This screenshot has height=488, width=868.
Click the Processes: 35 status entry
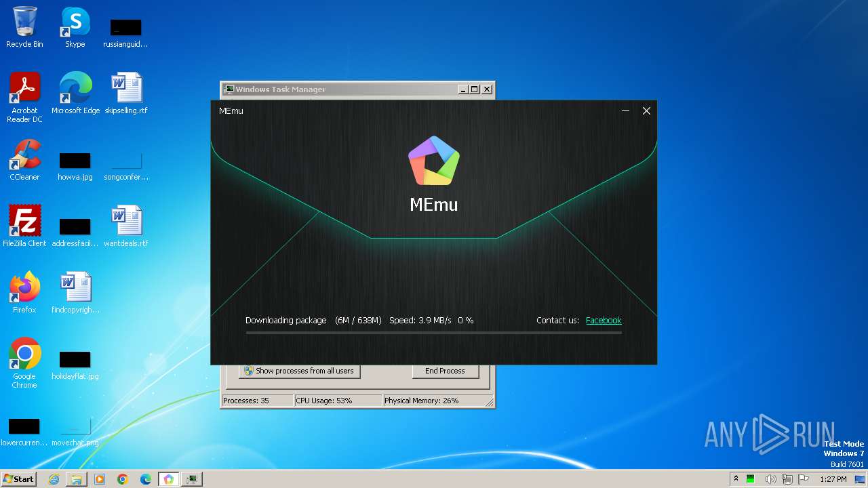[257, 401]
